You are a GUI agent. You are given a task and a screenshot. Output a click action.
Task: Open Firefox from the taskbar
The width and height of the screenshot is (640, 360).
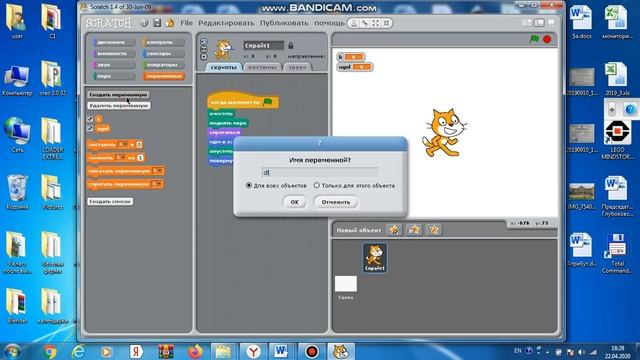[x=195, y=351]
